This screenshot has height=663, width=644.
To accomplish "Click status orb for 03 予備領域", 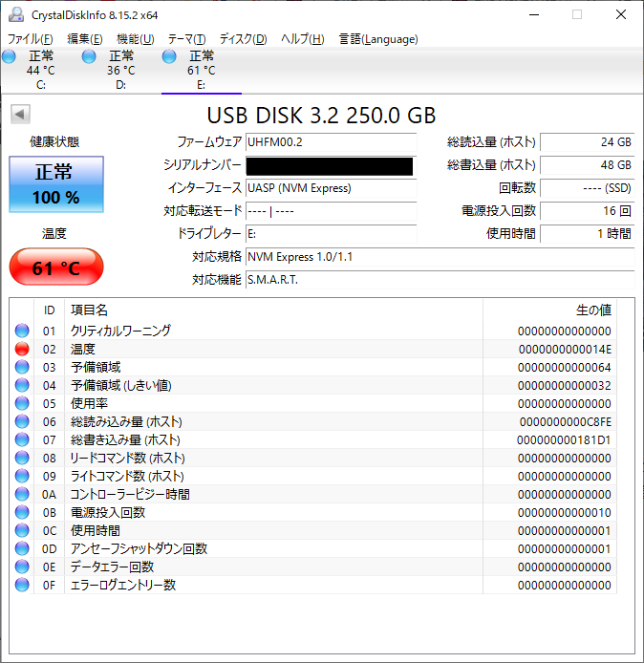I will [x=22, y=367].
